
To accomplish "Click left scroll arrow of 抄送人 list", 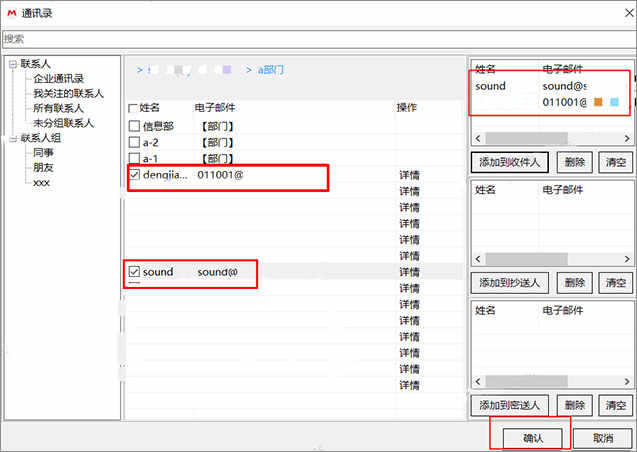I will point(478,259).
